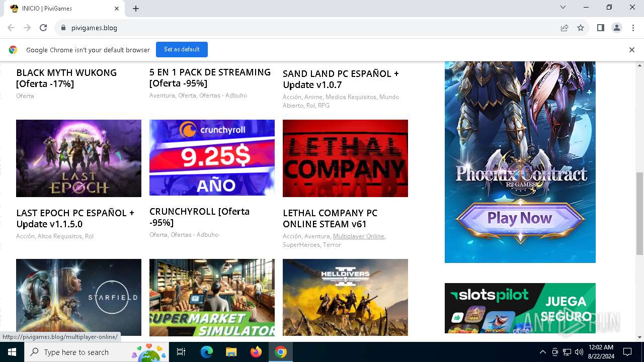
Task: Open the Starfield cover image
Action: pos(78,297)
